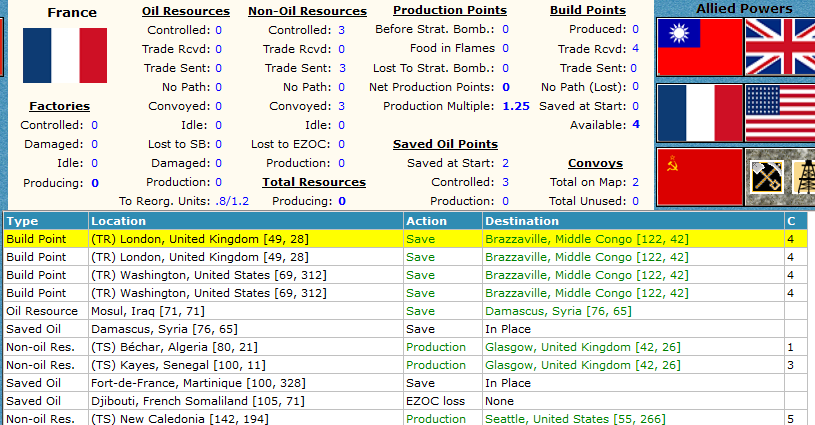Click the Total on Map convoys value 2

coord(635,182)
